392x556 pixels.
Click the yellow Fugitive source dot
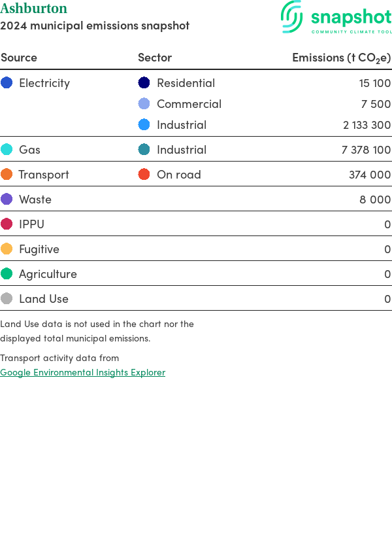tap(7, 249)
